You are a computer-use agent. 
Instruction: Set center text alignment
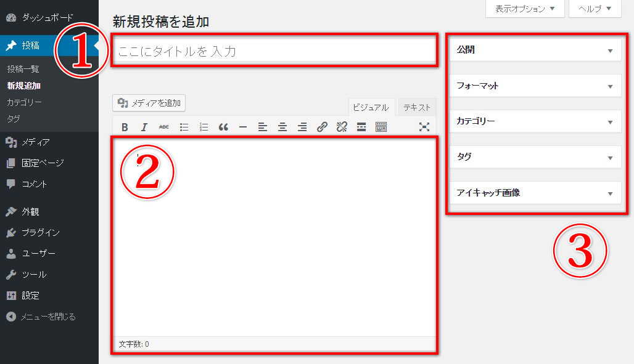coord(282,126)
